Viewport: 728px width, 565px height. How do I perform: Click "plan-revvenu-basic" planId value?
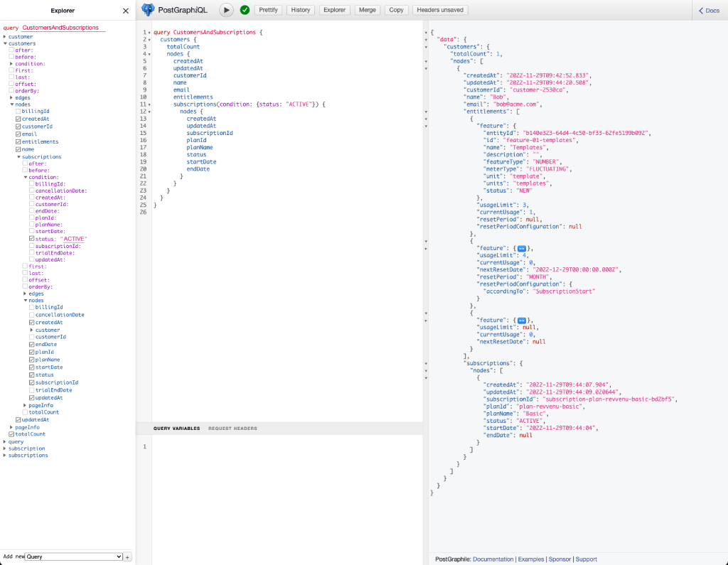click(549, 407)
